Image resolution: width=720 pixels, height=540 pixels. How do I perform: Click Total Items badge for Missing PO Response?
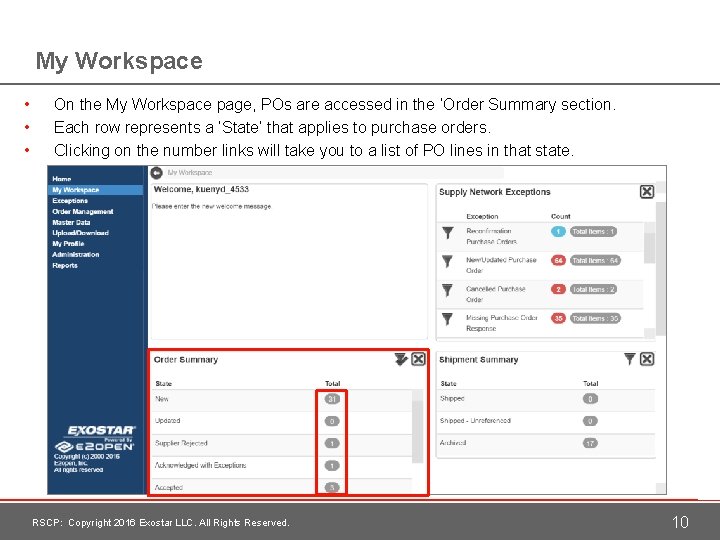[x=595, y=318]
